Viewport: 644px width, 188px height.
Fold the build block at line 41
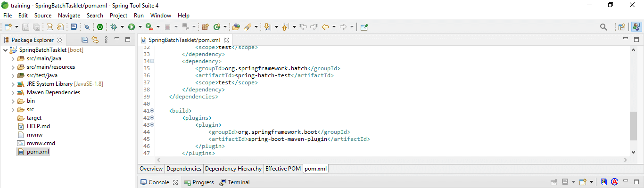click(x=152, y=111)
